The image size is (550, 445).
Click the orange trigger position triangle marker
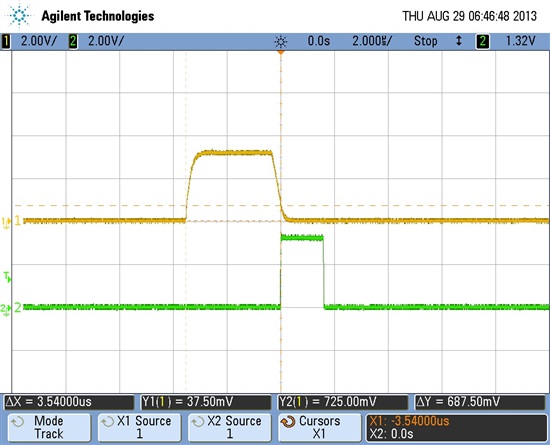coord(281,52)
